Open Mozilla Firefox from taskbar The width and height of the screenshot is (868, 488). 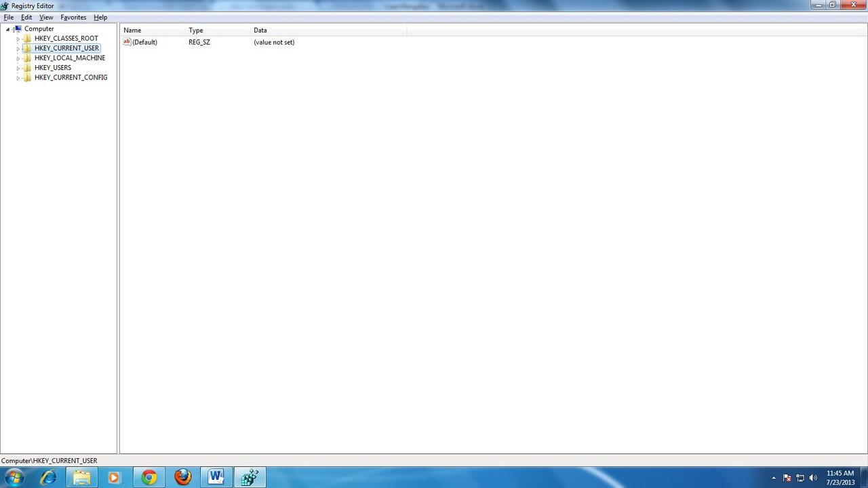click(x=182, y=478)
